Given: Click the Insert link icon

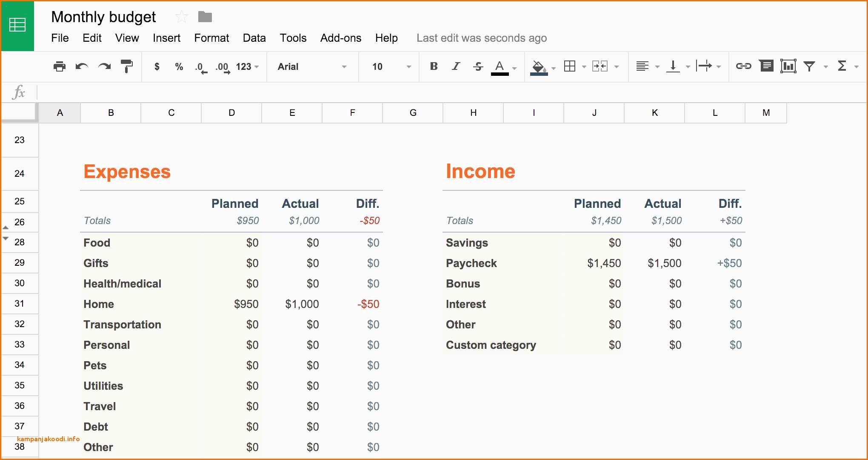Looking at the screenshot, I should tap(744, 66).
